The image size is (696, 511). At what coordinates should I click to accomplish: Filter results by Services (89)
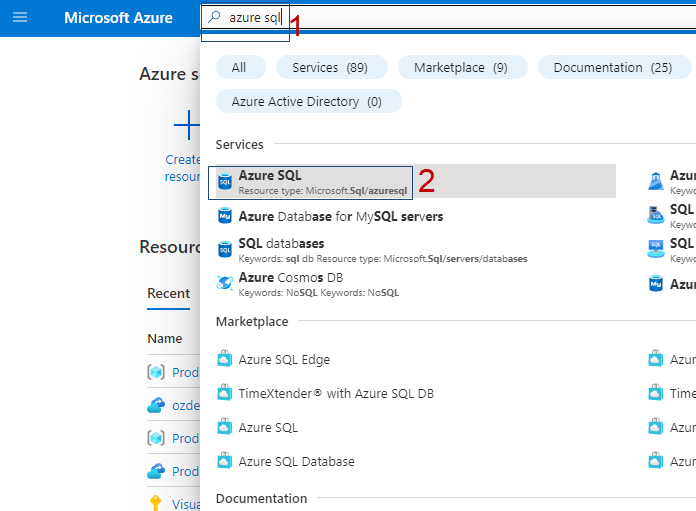tap(332, 67)
